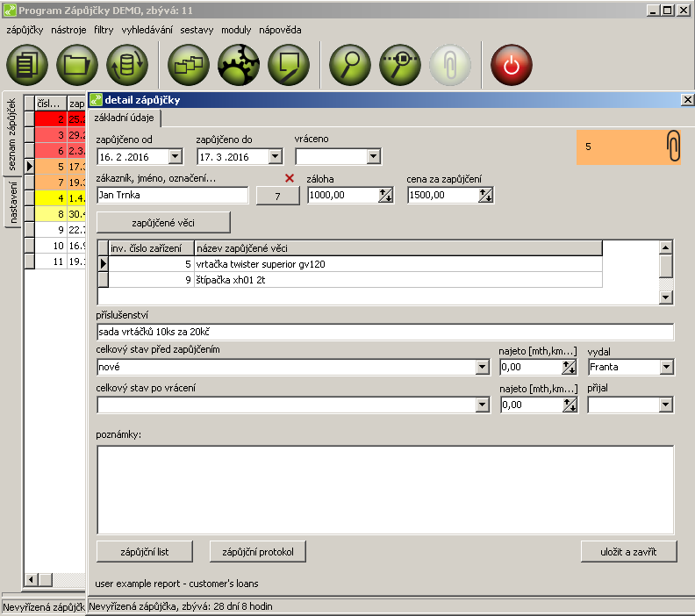This screenshot has height=616, width=695.
Task: Expand celkový stav po vrácení dropdown
Action: (x=483, y=405)
